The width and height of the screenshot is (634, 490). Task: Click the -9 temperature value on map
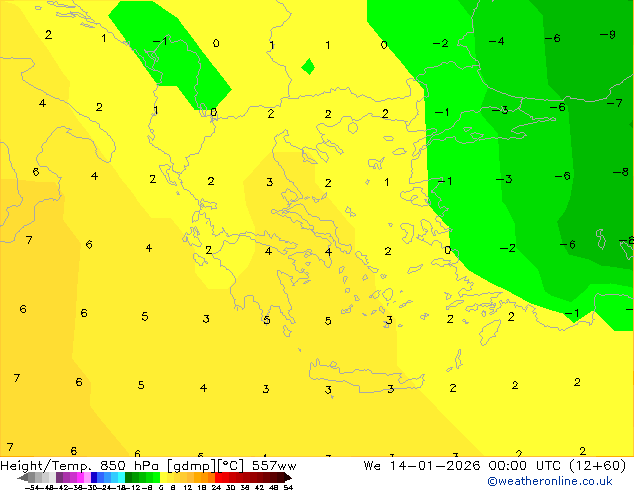[608, 35]
